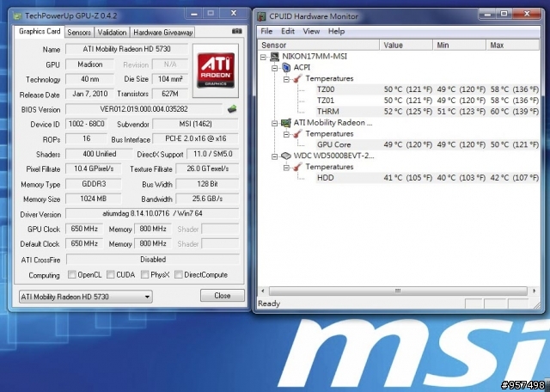Collapse Temperatures under WDC drive

(x=286, y=168)
